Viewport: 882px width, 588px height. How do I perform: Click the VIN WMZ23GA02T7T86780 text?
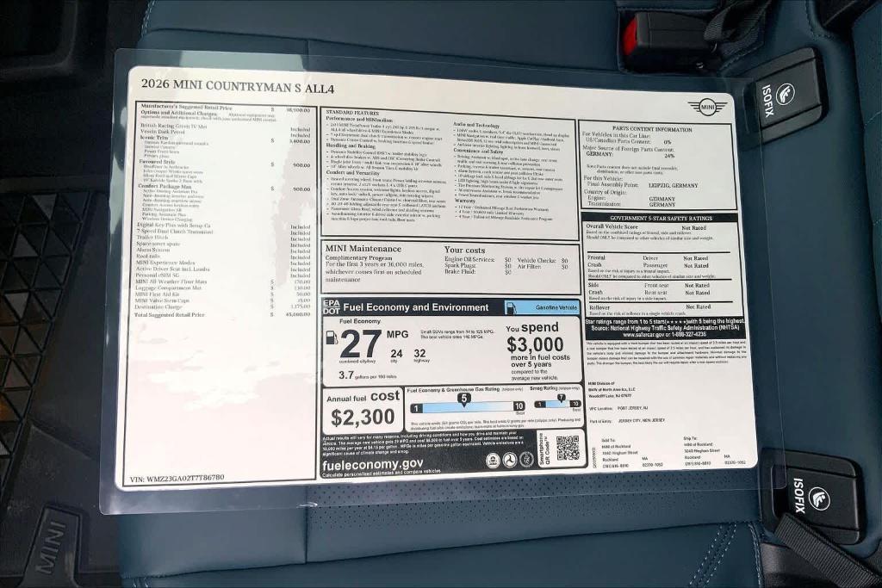177,479
